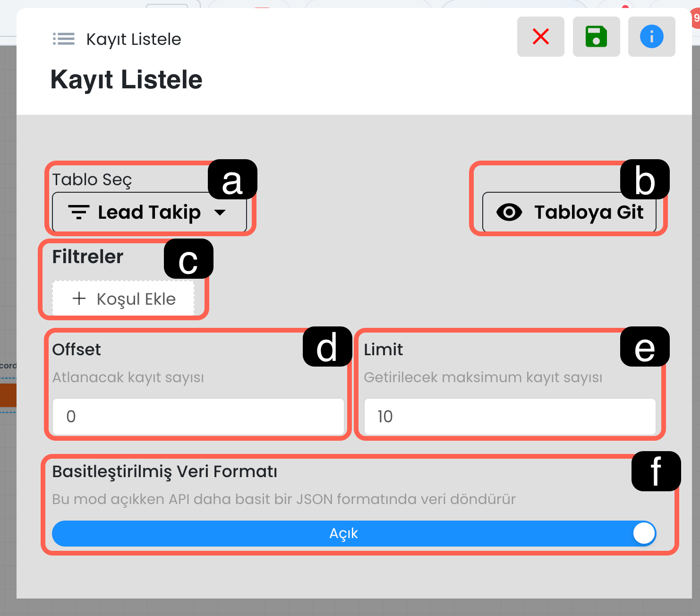Click the Kayıt Listele breadcrumb title
700x616 pixels.
click(134, 39)
